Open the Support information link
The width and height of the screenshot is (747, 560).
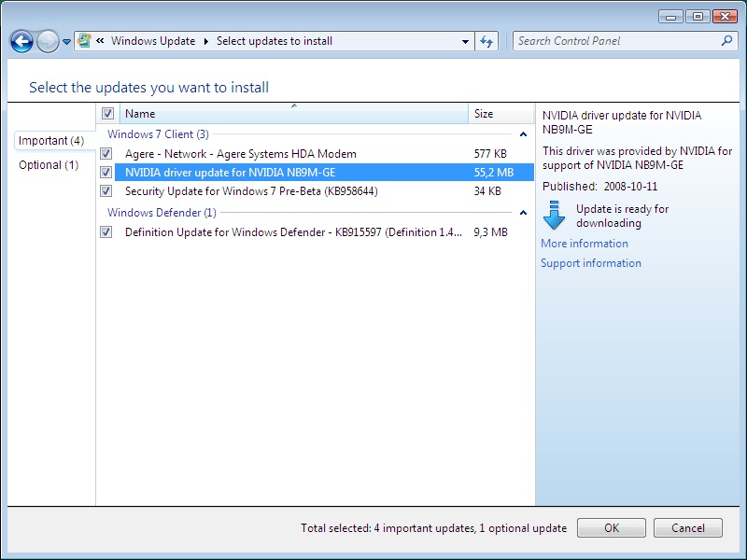(x=591, y=263)
